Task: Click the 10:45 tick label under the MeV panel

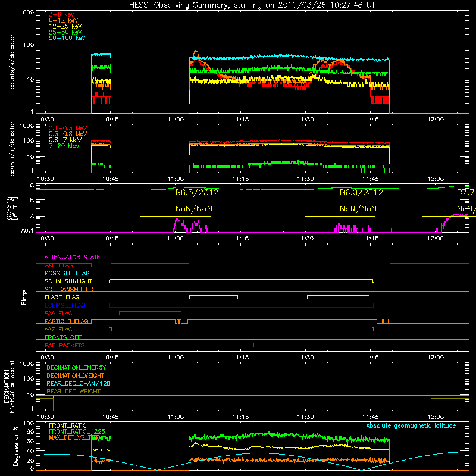Action: coord(111,179)
